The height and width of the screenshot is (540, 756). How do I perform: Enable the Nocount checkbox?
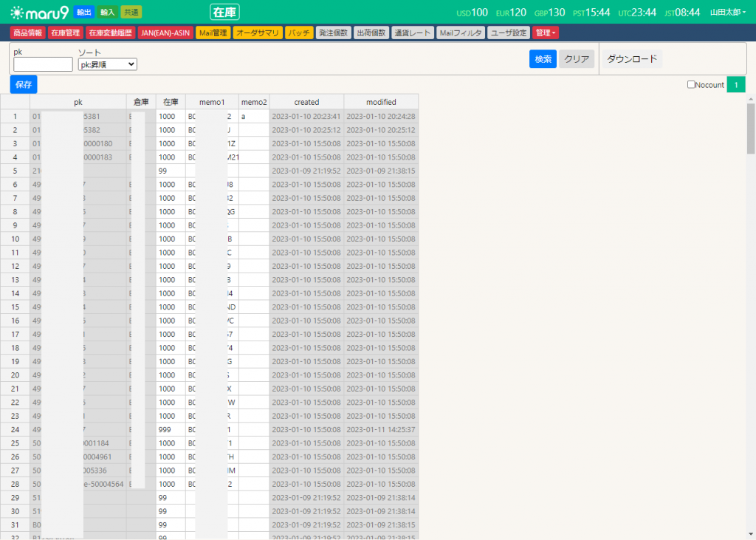[x=691, y=85]
